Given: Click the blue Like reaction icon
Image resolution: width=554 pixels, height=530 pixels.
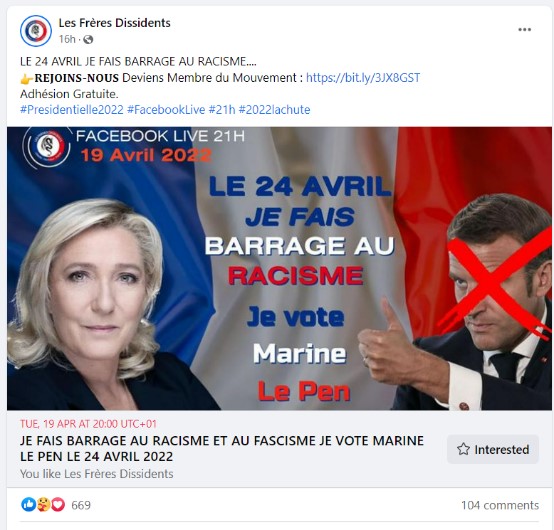Looking at the screenshot, I should pyautogui.click(x=29, y=505).
